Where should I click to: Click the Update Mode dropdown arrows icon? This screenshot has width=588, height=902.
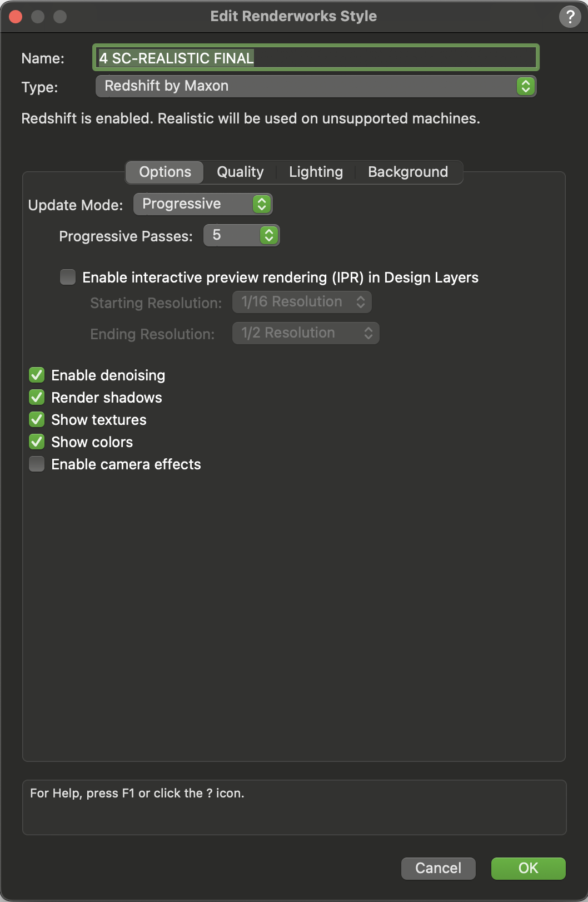pyautogui.click(x=261, y=204)
